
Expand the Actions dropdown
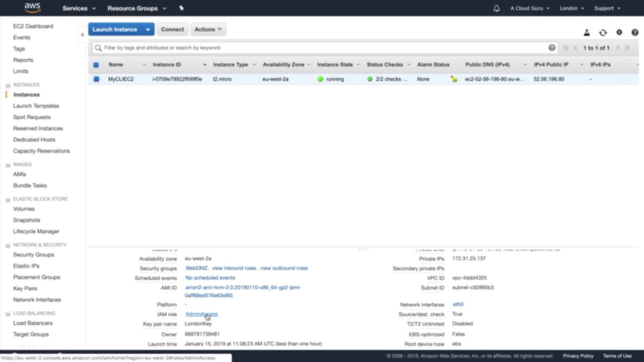point(208,29)
